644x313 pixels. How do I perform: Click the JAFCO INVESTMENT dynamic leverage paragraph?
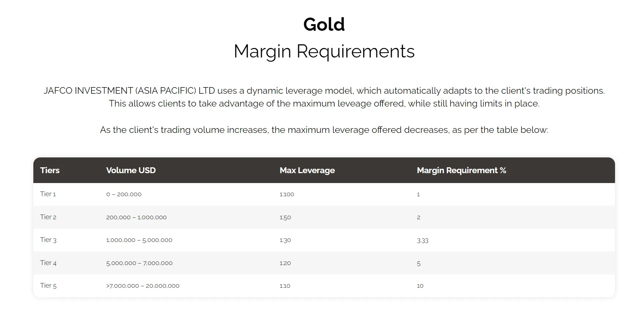(324, 97)
